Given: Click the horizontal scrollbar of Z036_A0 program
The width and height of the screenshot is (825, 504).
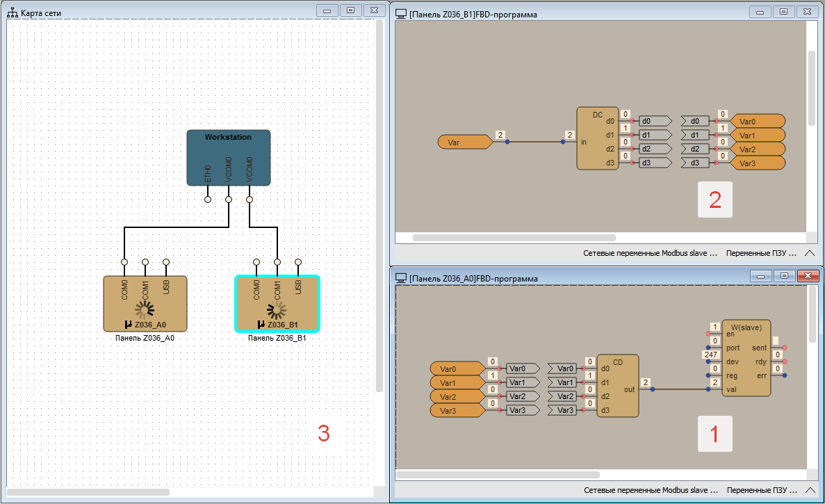Looking at the screenshot, I should [498, 476].
